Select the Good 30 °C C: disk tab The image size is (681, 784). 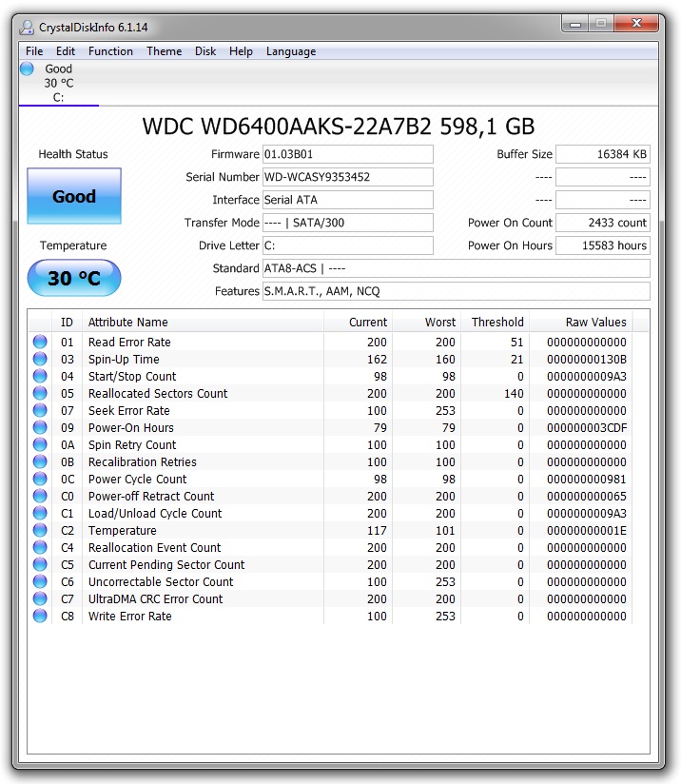point(59,83)
